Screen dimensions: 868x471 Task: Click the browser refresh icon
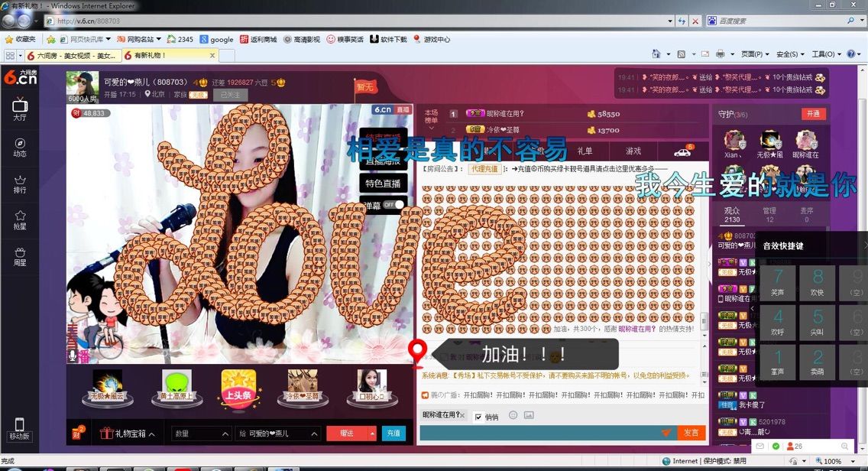coord(682,21)
